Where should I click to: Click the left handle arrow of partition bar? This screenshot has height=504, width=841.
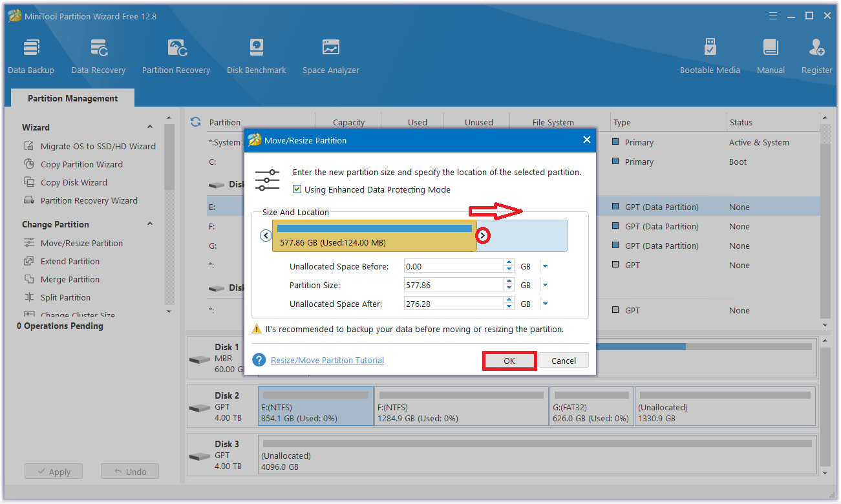click(x=266, y=236)
